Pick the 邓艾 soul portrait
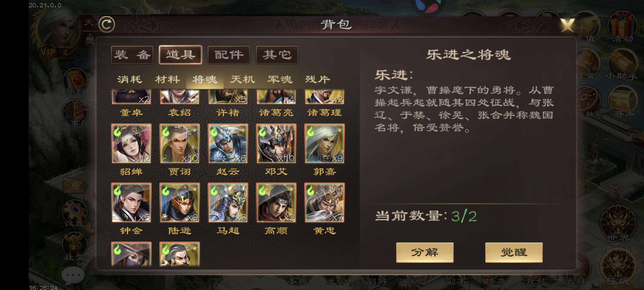The image size is (644, 290). tap(276, 144)
